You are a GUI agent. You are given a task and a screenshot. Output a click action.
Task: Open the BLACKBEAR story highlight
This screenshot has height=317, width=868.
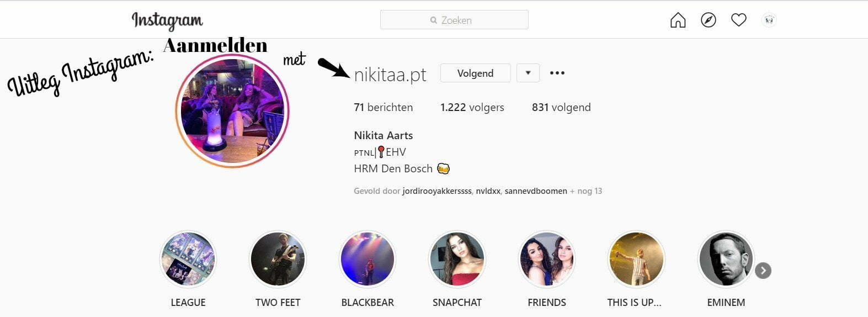coord(368,259)
